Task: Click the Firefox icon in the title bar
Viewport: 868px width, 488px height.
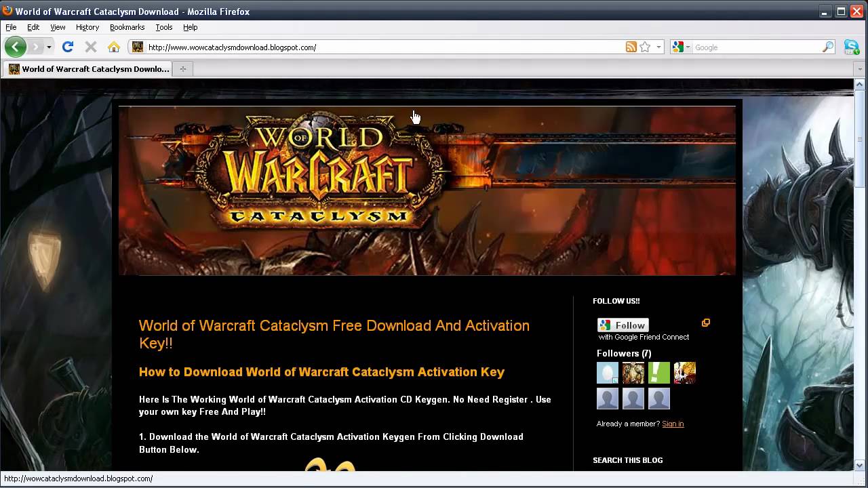Action: (x=7, y=11)
